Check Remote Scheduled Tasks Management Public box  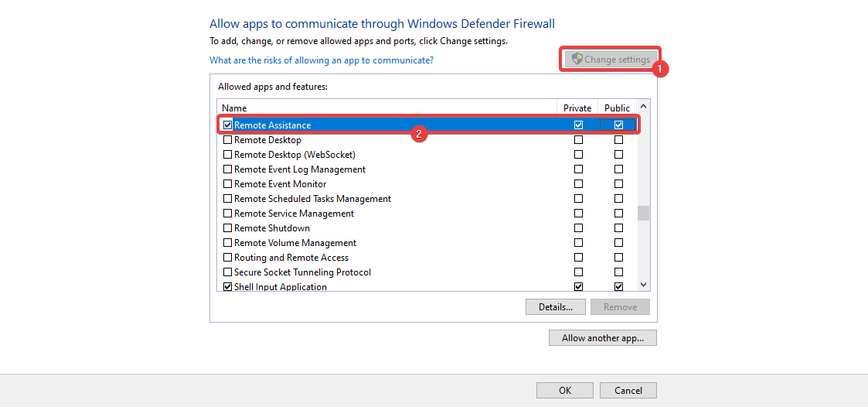point(619,199)
